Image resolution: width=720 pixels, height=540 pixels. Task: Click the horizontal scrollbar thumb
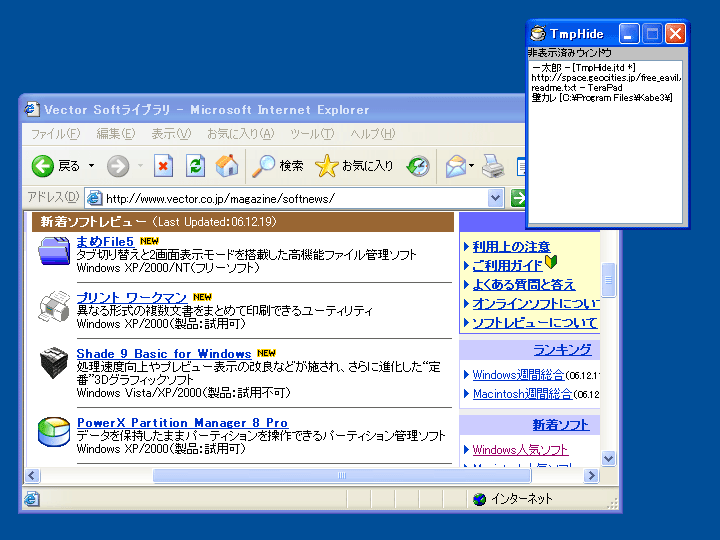[x=342, y=475]
